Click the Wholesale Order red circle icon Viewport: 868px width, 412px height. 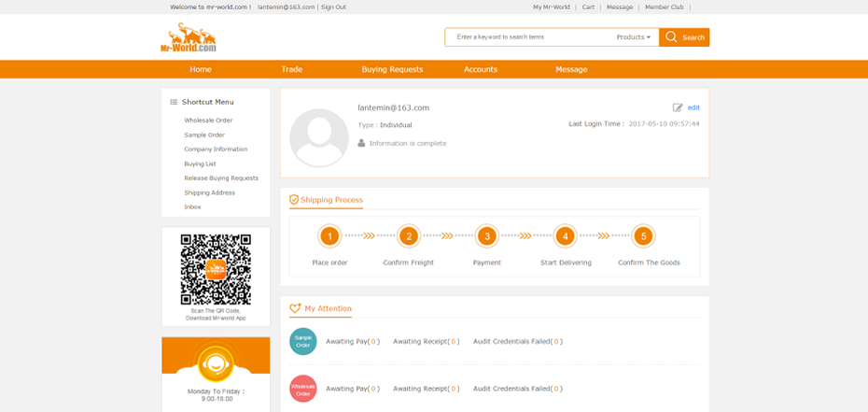303,389
